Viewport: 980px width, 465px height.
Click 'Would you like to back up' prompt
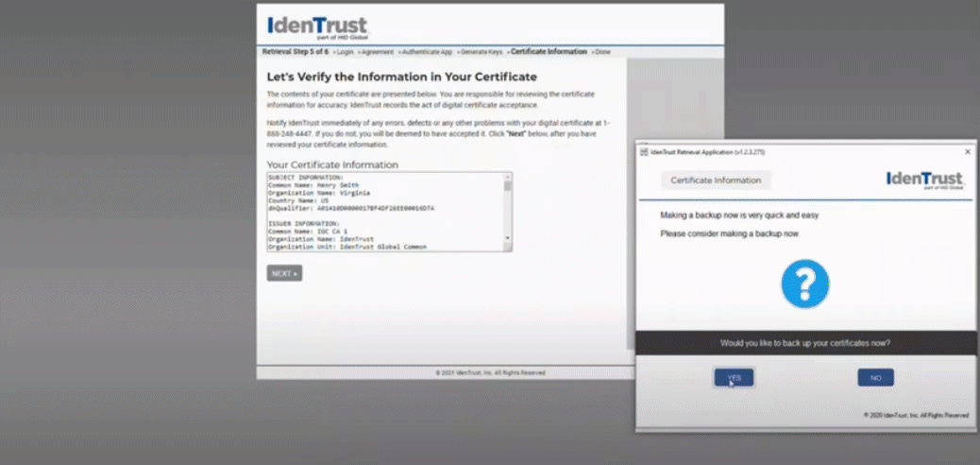coord(805,343)
